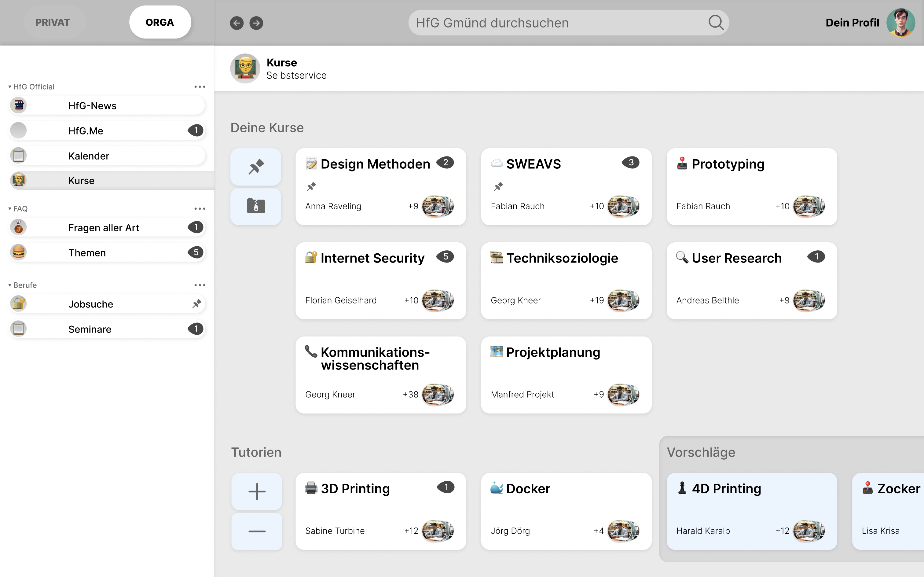Image resolution: width=924 pixels, height=577 pixels.
Task: Click the forward navigation arrow
Action: pos(256,23)
